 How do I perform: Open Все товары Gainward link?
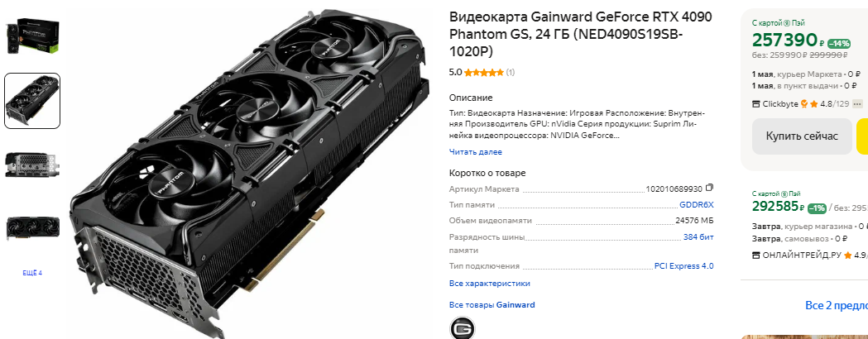pos(492,305)
